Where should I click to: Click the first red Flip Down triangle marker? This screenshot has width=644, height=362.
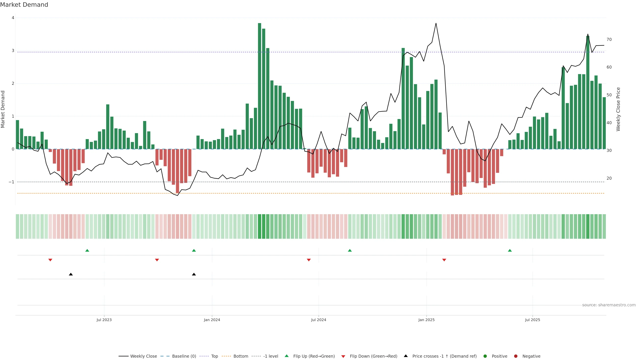click(50, 260)
